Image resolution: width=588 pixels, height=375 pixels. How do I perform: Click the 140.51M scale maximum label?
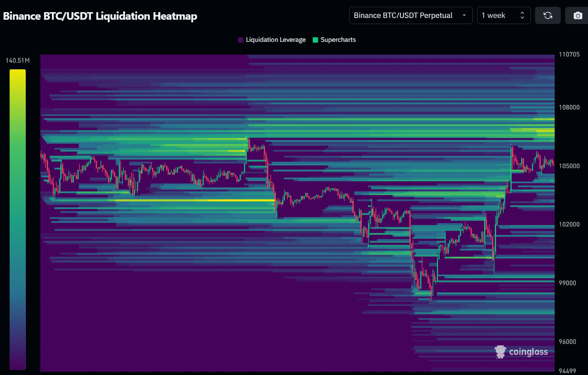(18, 61)
